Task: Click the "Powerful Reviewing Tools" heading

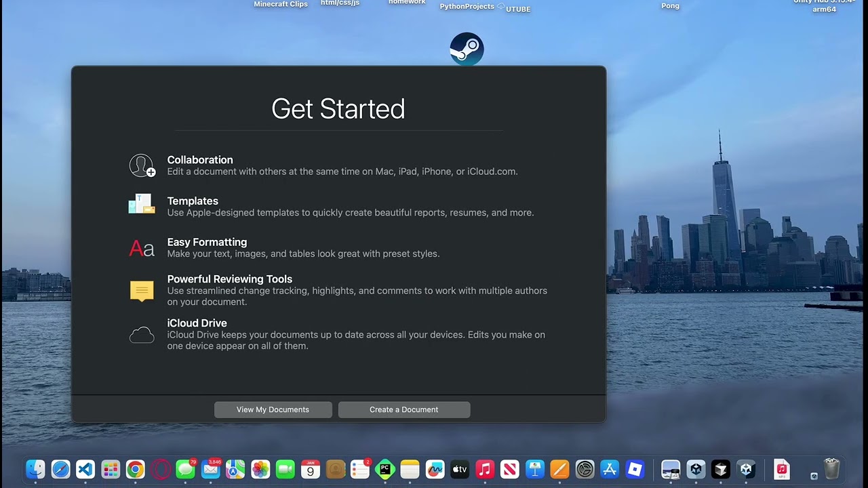Action: [230, 279]
